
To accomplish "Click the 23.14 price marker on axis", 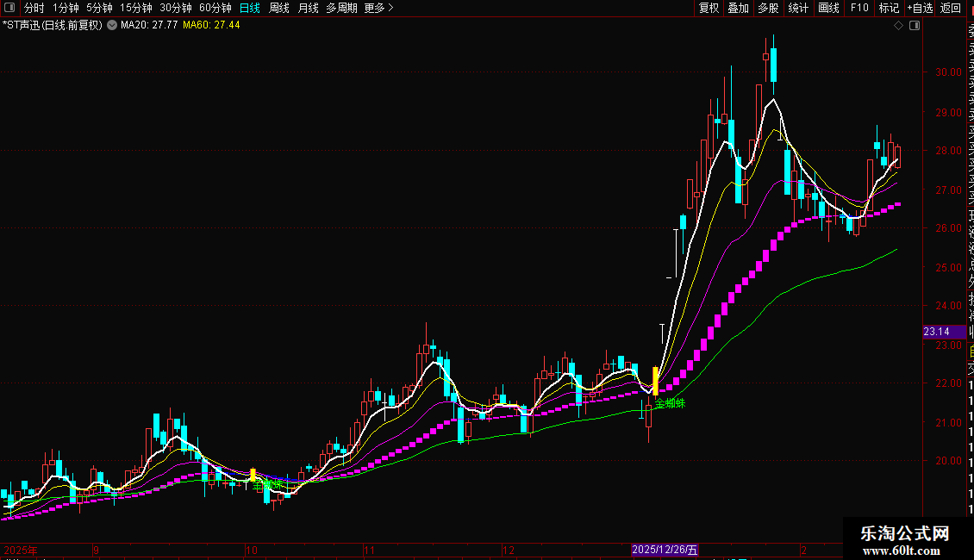I will [x=944, y=332].
